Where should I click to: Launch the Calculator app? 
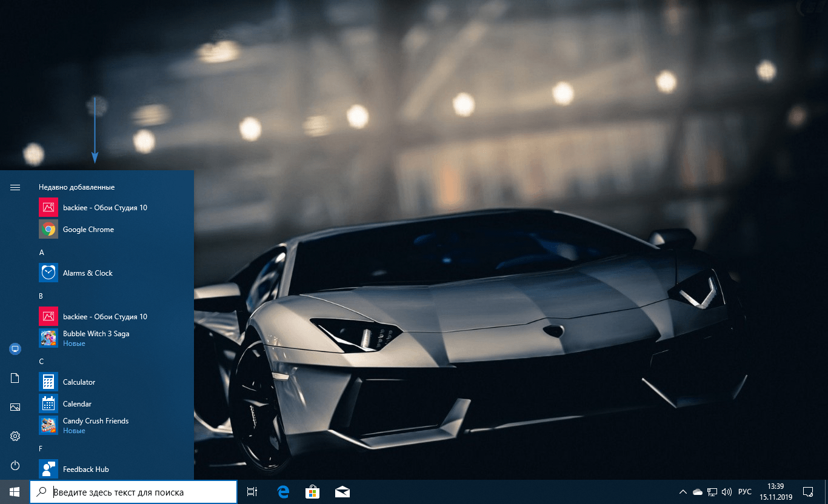[79, 382]
